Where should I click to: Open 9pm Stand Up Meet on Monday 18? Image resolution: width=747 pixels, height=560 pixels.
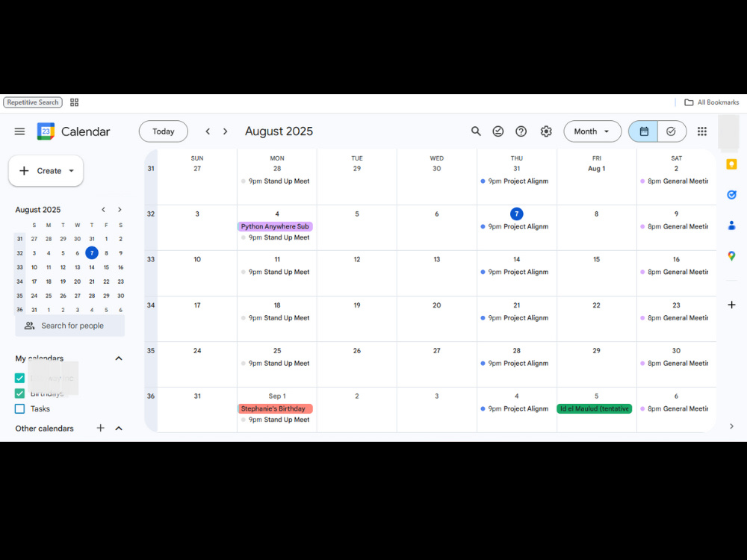click(276, 318)
